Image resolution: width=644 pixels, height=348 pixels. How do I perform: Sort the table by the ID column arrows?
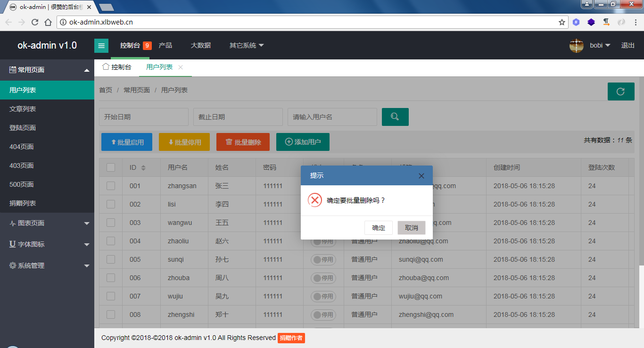tap(143, 167)
